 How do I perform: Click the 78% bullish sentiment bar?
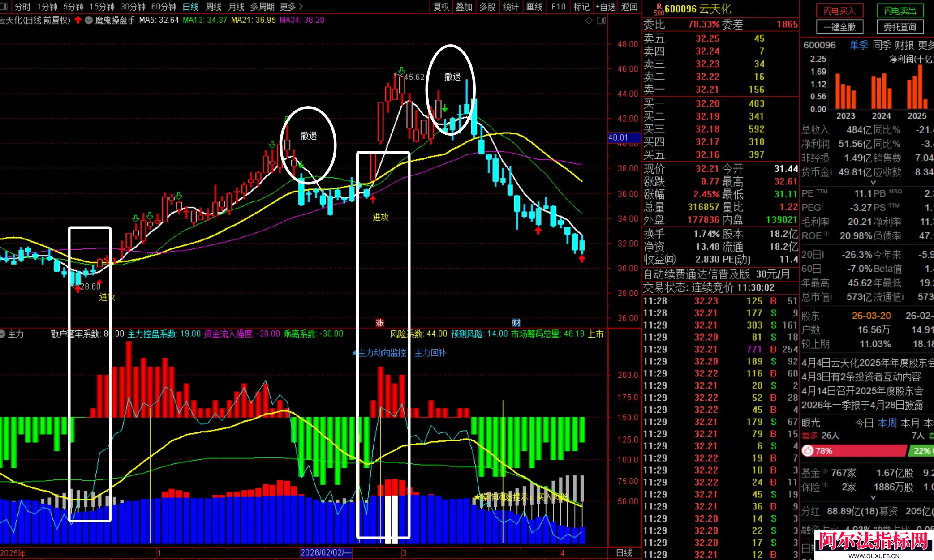tap(854, 451)
